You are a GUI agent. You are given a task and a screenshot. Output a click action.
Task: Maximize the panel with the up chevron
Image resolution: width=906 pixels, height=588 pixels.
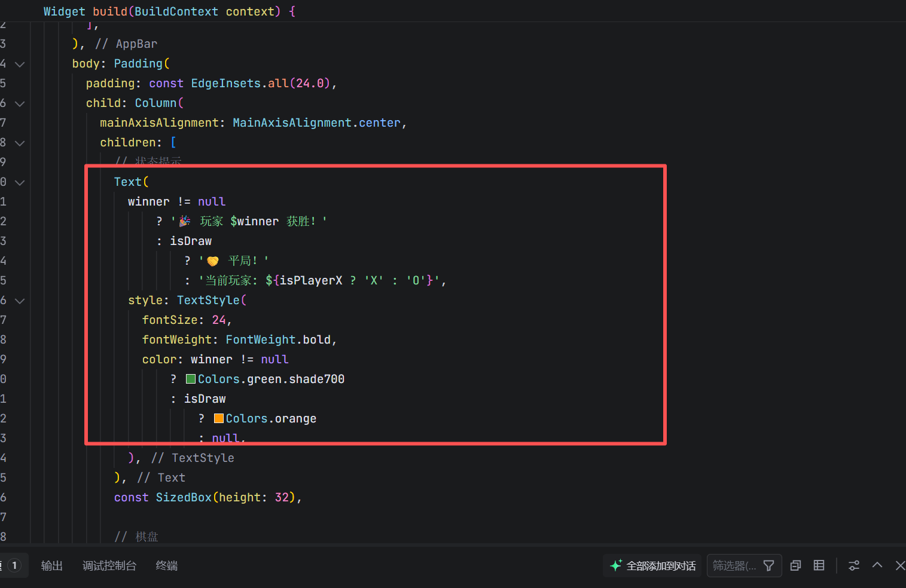877,565
